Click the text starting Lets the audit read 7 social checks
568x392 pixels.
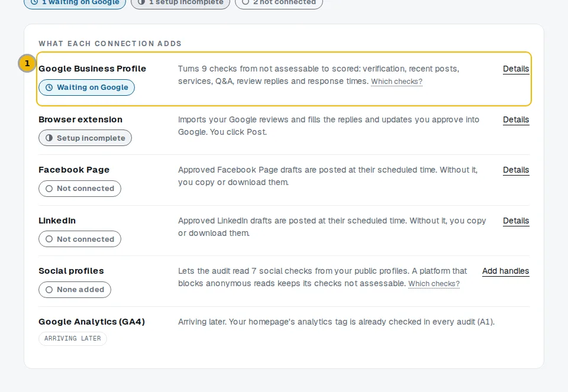point(322,277)
